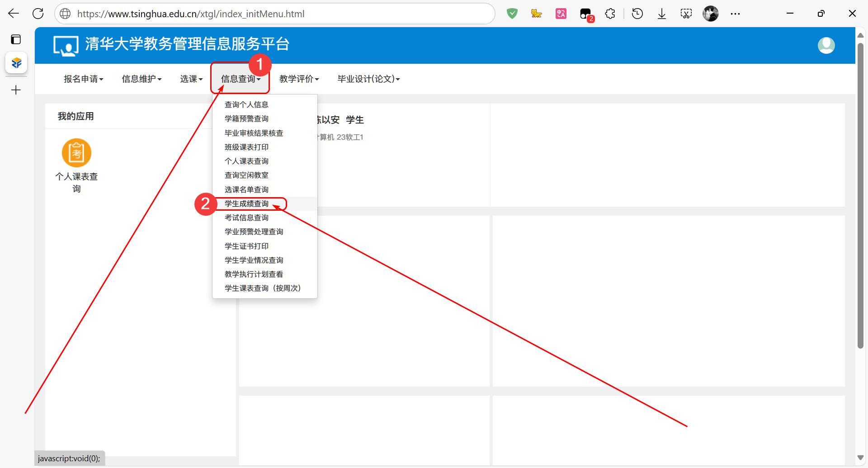The image size is (868, 468).
Task: Open browser profile avatar
Action: coord(711,14)
